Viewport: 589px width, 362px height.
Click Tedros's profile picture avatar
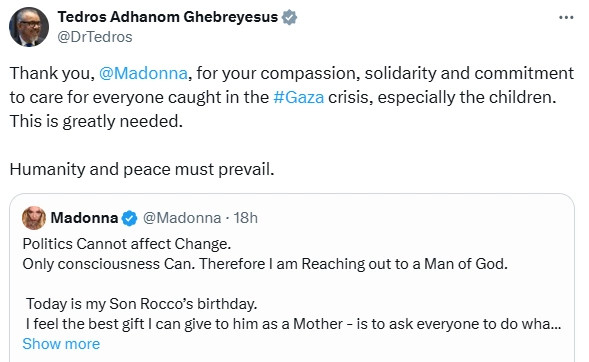(29, 27)
